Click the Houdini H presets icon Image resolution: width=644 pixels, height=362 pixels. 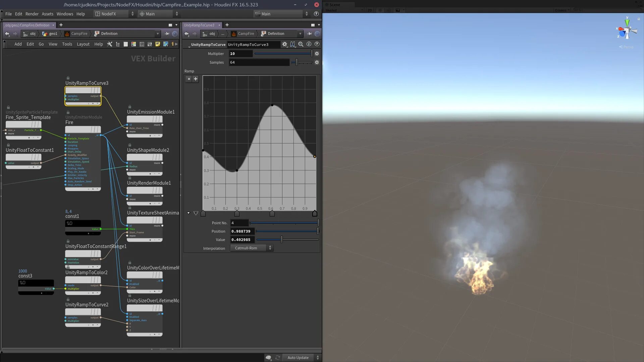tap(293, 44)
